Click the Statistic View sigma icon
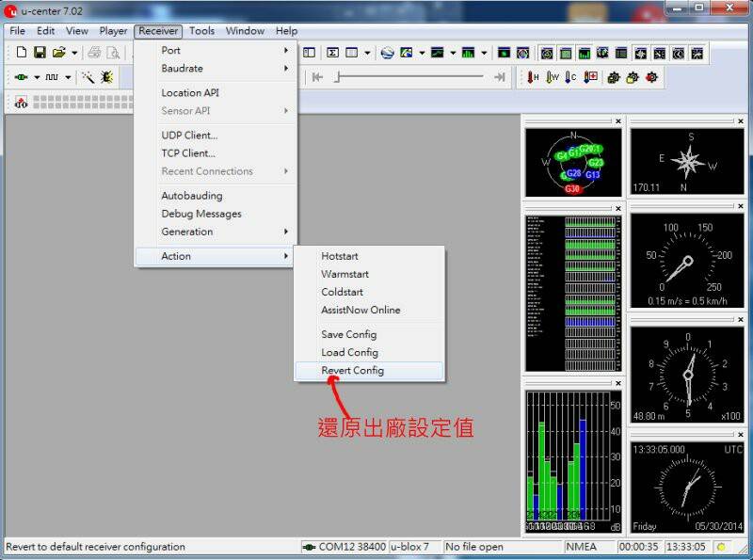753x560 pixels. pyautogui.click(x=333, y=53)
